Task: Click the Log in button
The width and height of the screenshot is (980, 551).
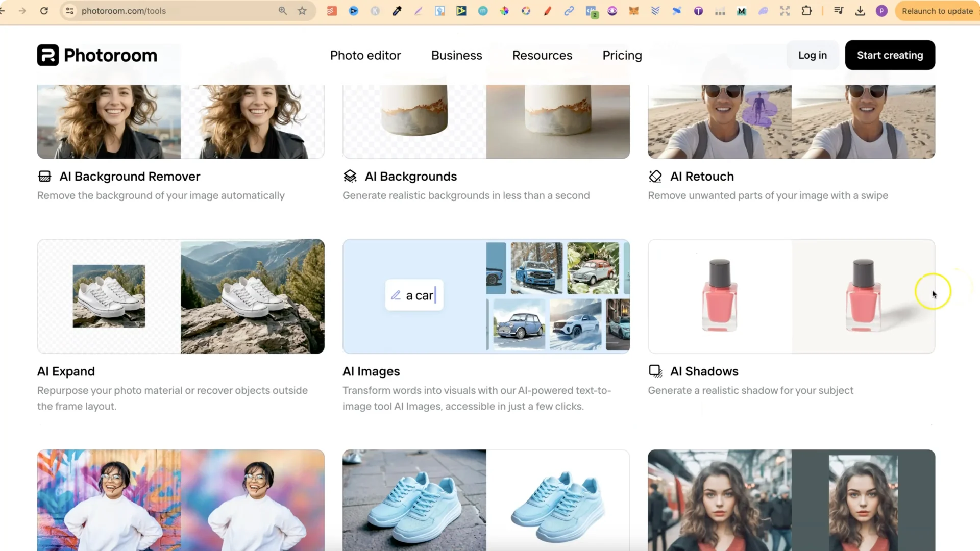Action: point(813,55)
